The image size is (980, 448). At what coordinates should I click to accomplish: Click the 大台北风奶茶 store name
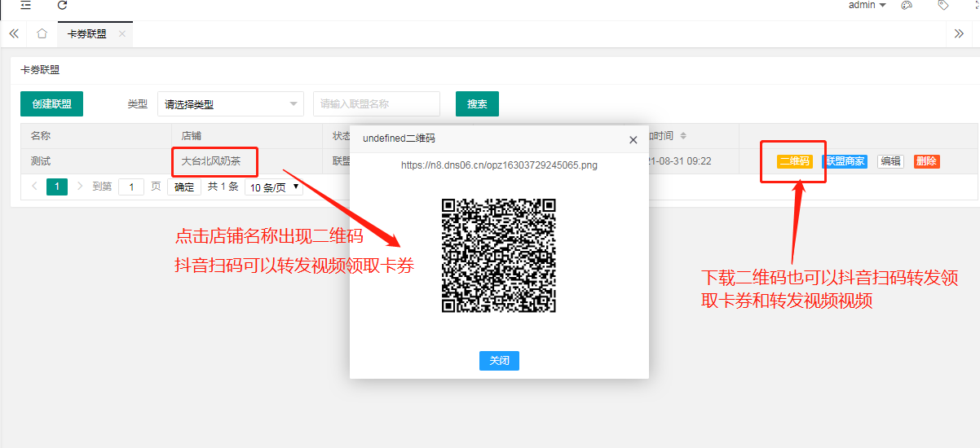pos(211,161)
